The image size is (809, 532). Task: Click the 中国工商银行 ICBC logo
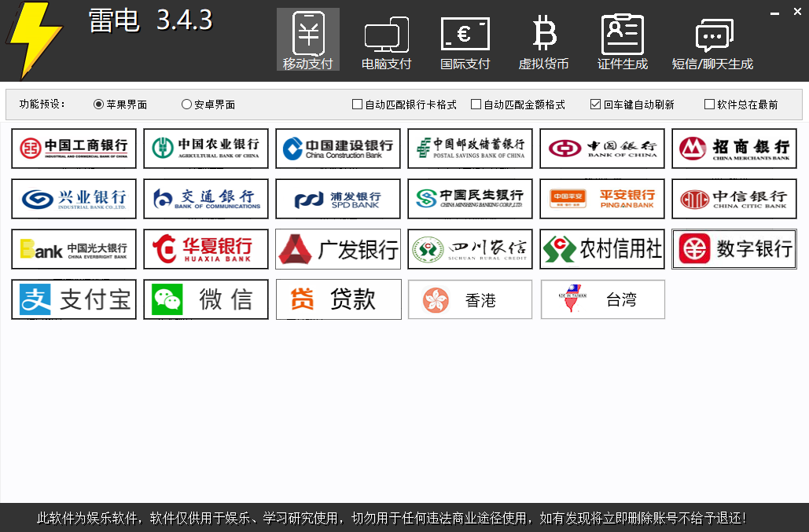tap(73, 149)
